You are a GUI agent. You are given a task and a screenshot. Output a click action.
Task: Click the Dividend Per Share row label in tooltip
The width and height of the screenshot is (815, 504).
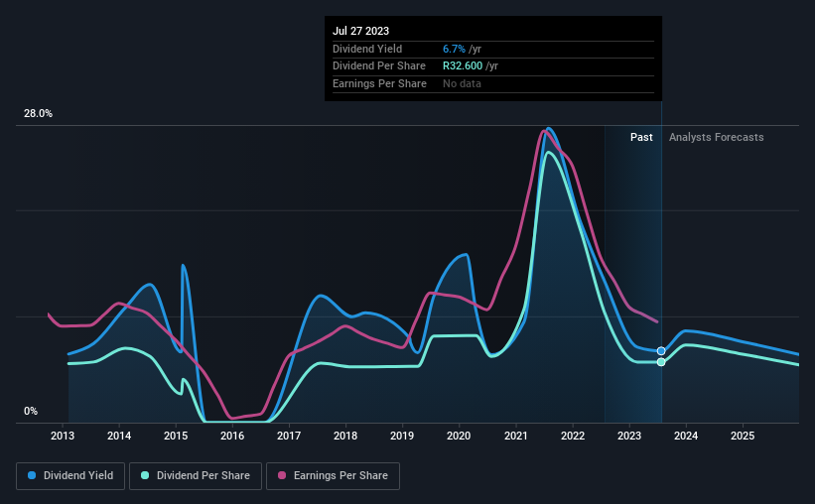(x=379, y=66)
